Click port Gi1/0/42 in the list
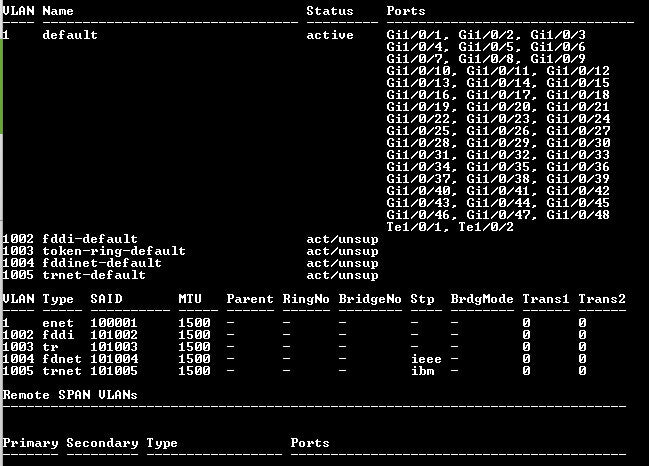Viewport: 649px width, 466px height. pyautogui.click(x=578, y=191)
